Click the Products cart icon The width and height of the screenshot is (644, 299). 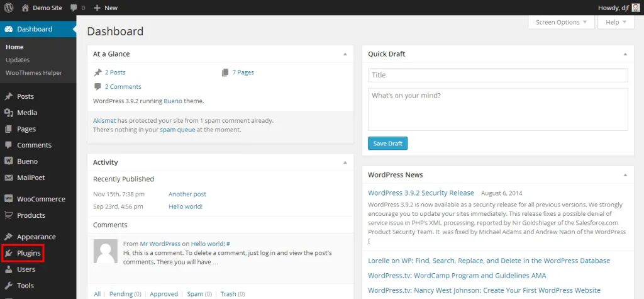click(x=9, y=215)
